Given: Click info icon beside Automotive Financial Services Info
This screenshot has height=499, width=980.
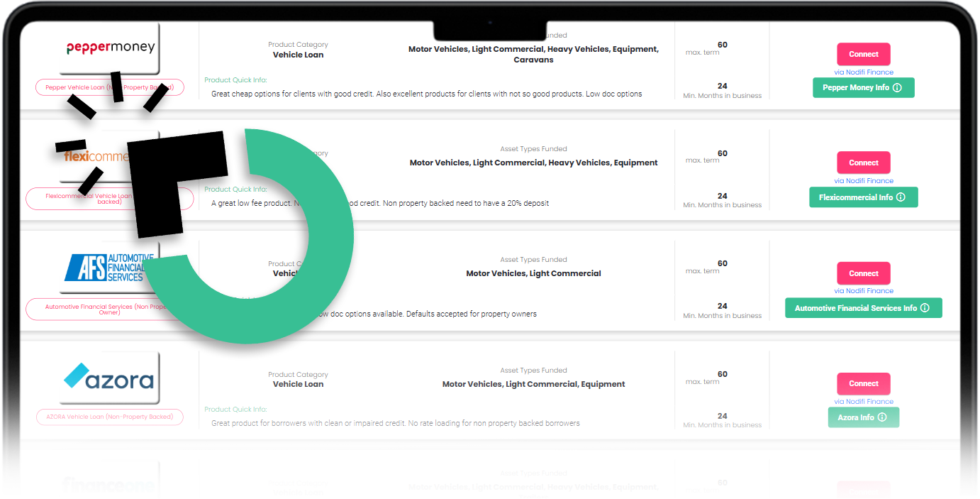Looking at the screenshot, I should point(924,308).
